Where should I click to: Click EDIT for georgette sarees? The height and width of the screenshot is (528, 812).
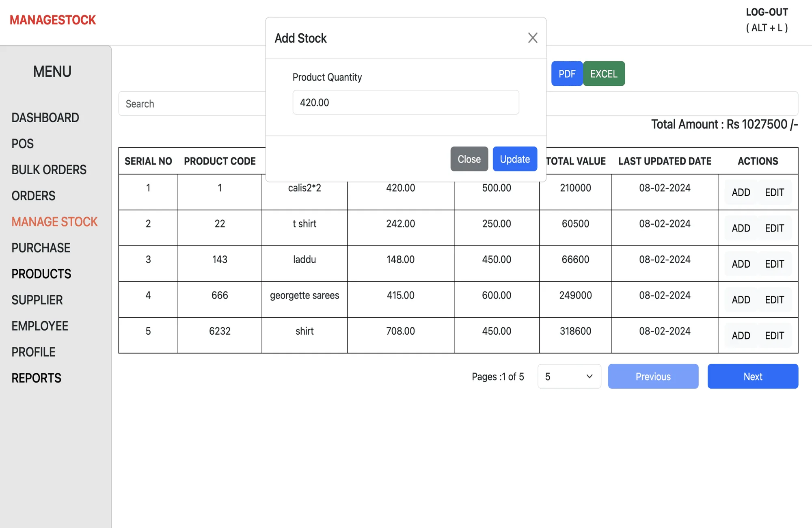tap(774, 300)
